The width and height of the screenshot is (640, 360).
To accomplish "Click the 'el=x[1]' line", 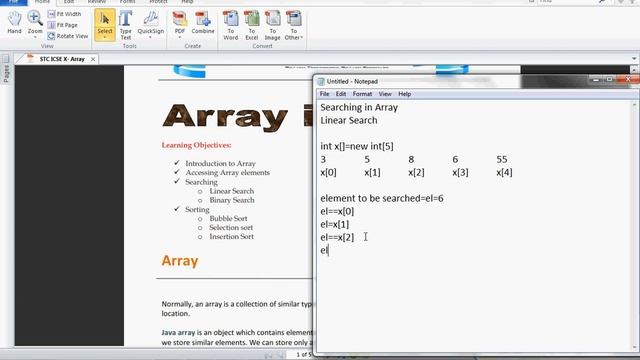I will (x=334, y=224).
